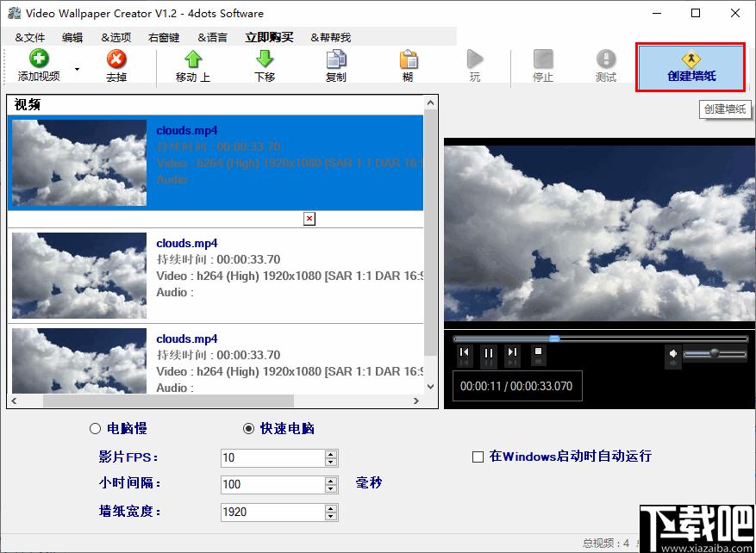Click the 墙纸宽度 input field
This screenshot has width=756, height=553.
click(x=272, y=512)
